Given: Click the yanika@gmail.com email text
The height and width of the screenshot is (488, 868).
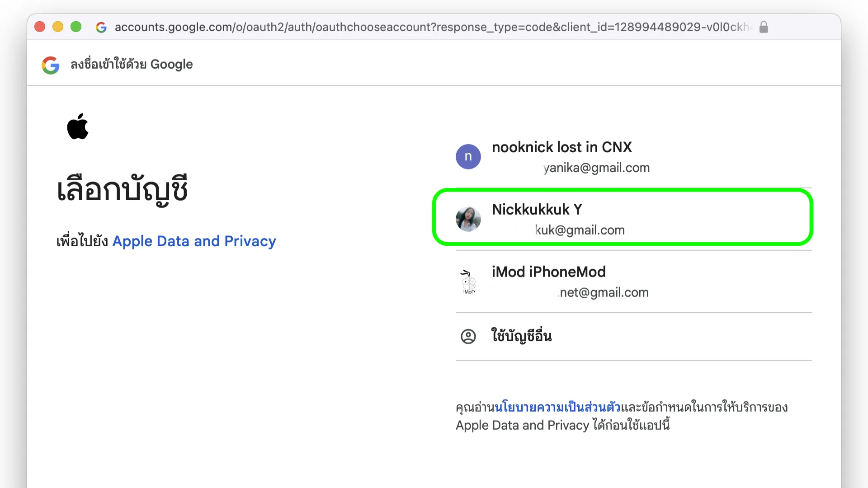Looking at the screenshot, I should click(x=596, y=168).
